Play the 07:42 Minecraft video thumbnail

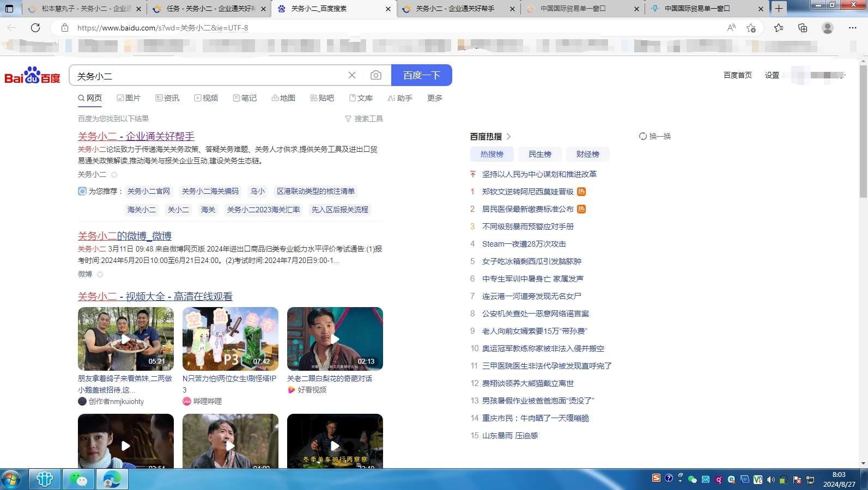(x=230, y=339)
